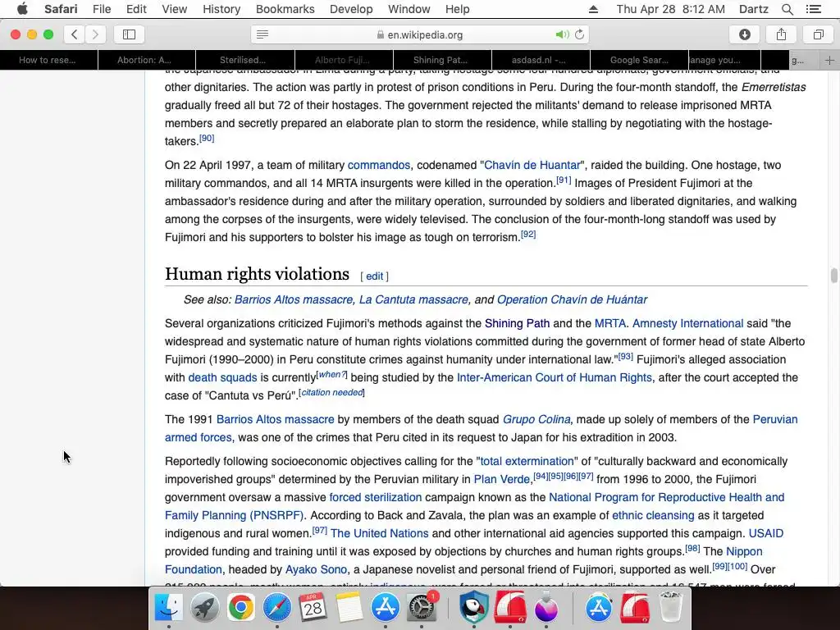Open Finder from the Dock

coord(168,608)
